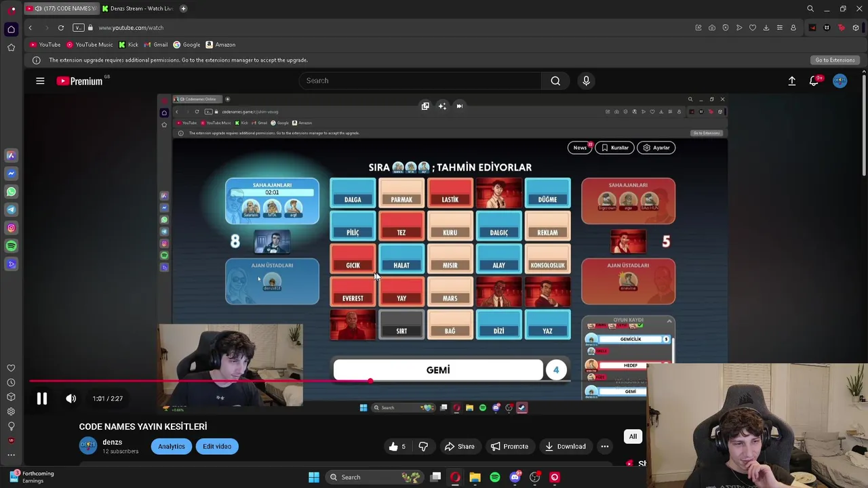Viewport: 868px width, 488px height.
Task: Open YouTube Music bookmark
Action: point(90,45)
